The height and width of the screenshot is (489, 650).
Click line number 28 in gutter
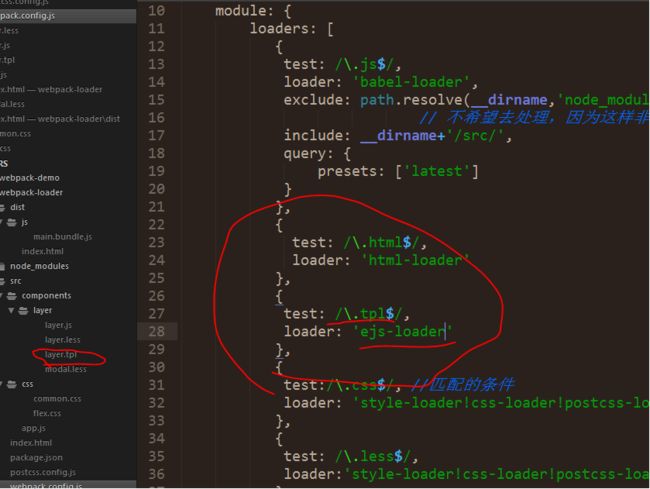[156, 332]
